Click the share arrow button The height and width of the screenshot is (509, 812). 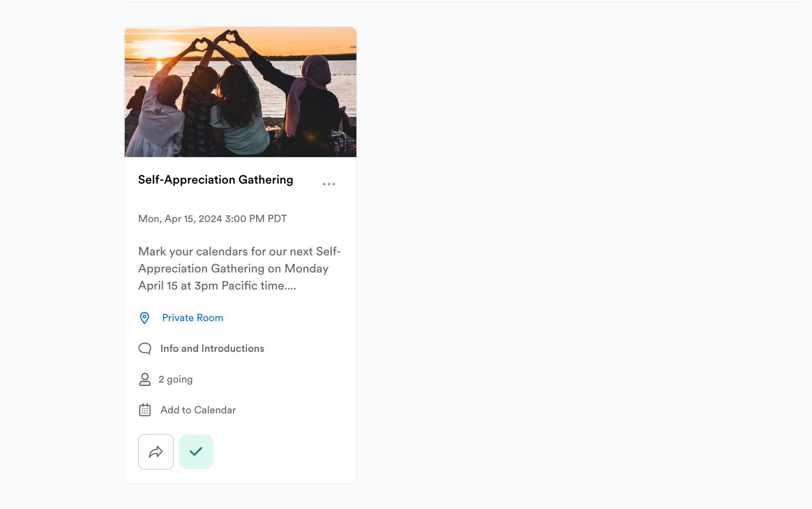pyautogui.click(x=156, y=452)
